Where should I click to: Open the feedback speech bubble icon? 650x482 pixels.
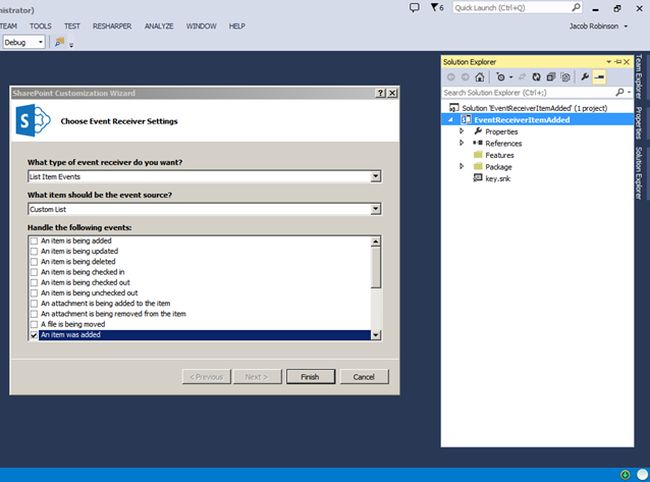(414, 7)
